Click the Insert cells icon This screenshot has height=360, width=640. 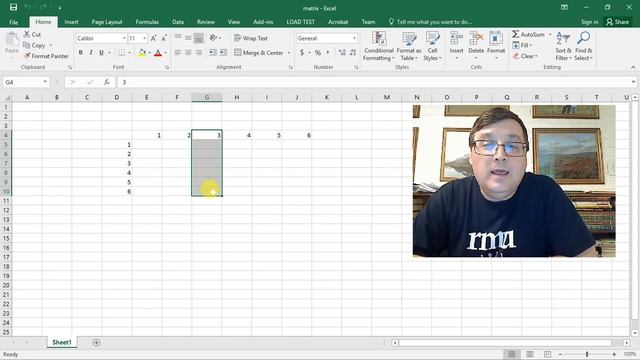point(456,39)
